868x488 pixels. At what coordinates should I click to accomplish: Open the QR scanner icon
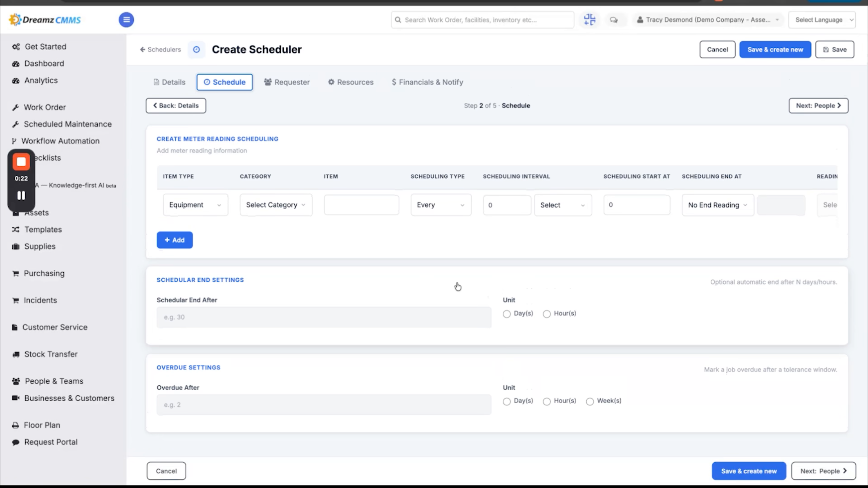point(590,20)
